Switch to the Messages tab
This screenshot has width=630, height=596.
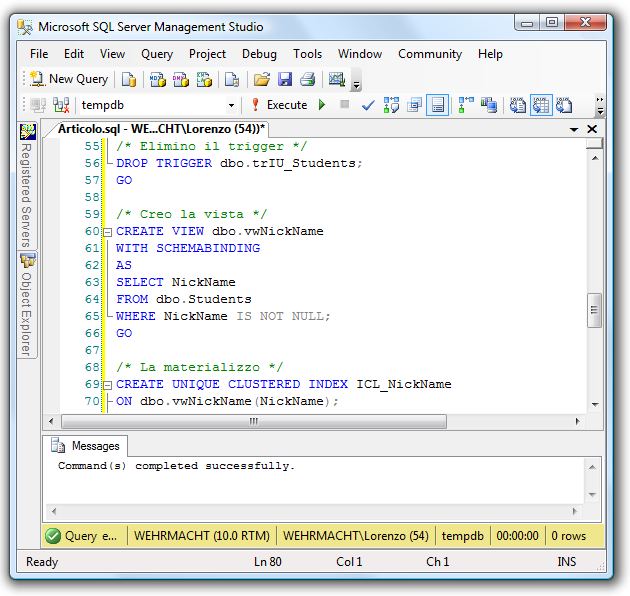coord(86,446)
